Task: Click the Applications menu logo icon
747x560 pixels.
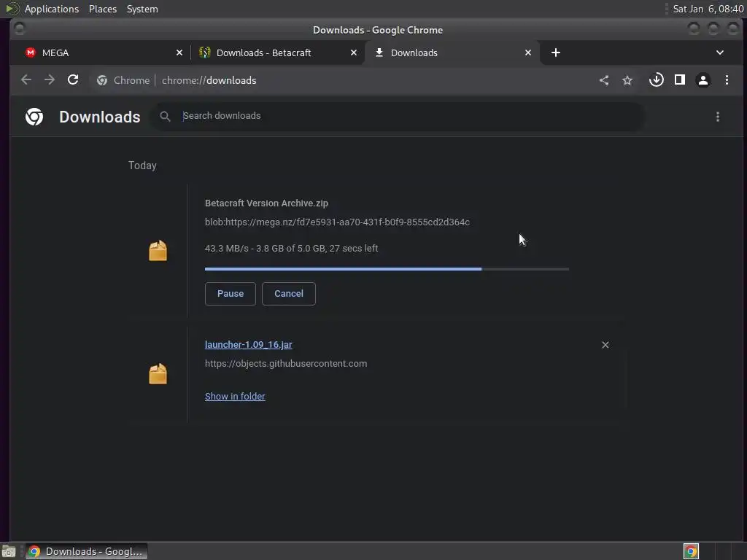Action: coord(12,9)
